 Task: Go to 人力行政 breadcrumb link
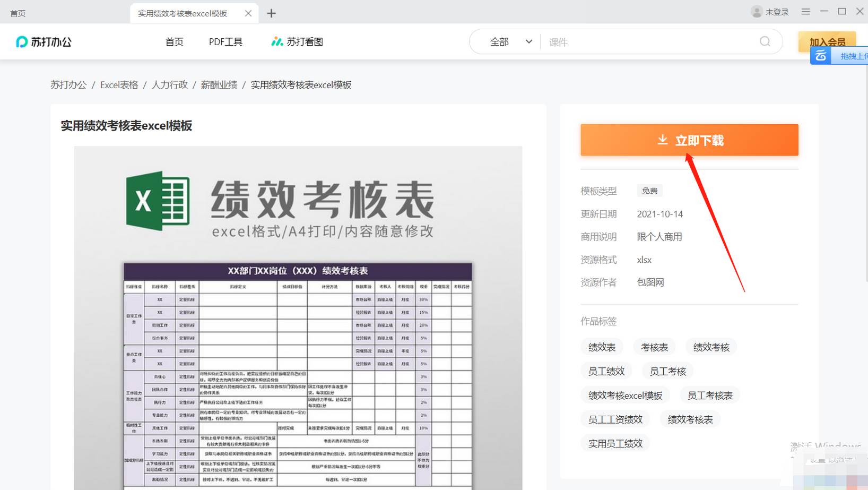[170, 85]
